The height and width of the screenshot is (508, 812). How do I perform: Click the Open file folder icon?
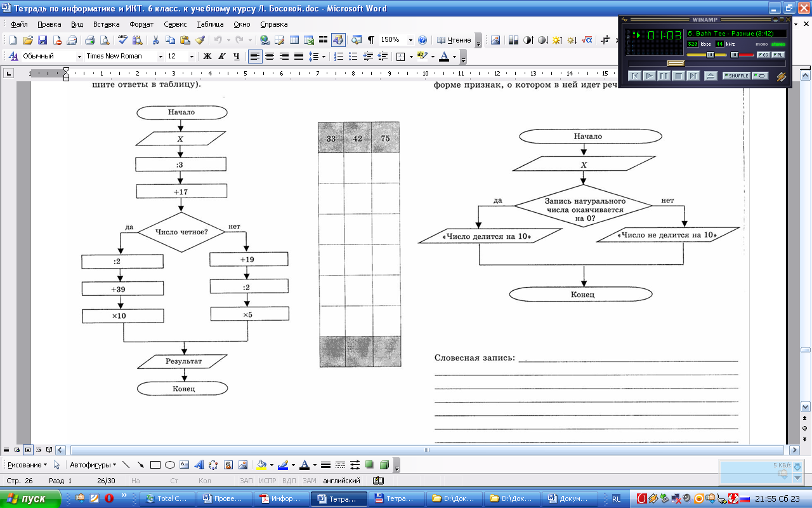click(x=27, y=40)
